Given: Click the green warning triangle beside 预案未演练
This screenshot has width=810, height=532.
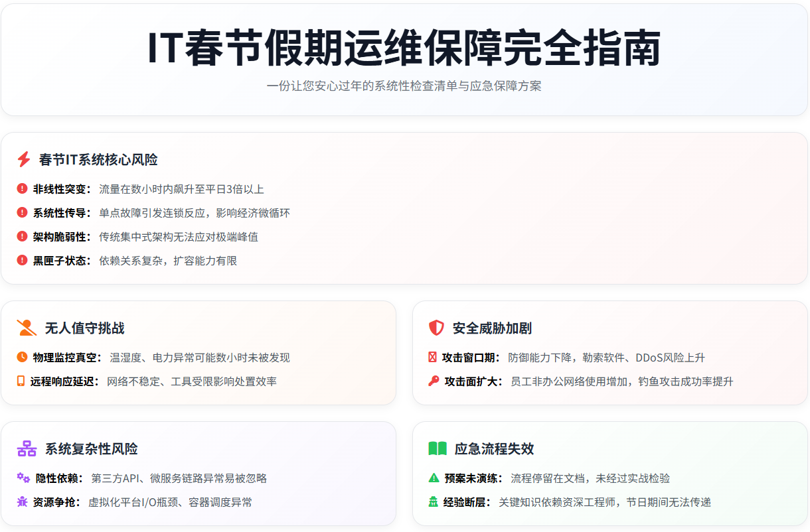Looking at the screenshot, I should click(x=434, y=478).
